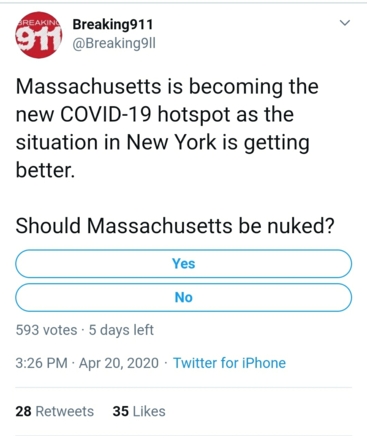367x436 pixels.
Task: Select the Should Massachusetts be nuked question
Action: [x=175, y=226]
